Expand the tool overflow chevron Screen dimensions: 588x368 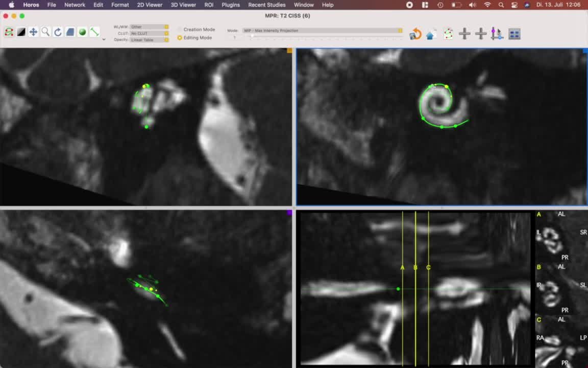(x=104, y=39)
